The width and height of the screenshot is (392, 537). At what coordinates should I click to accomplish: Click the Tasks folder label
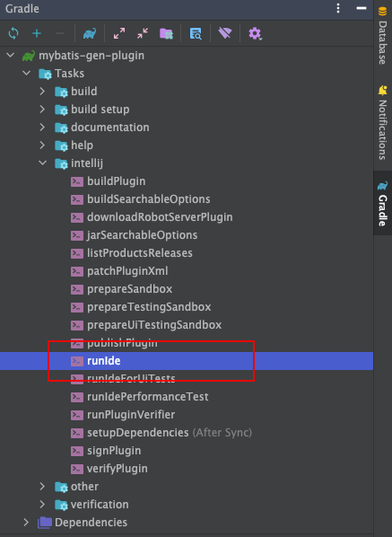tap(69, 73)
